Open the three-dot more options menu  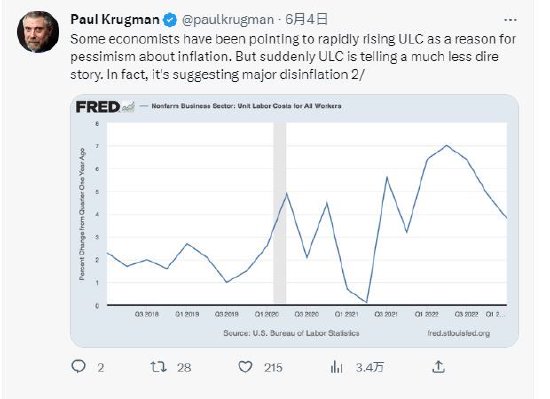coord(510,20)
